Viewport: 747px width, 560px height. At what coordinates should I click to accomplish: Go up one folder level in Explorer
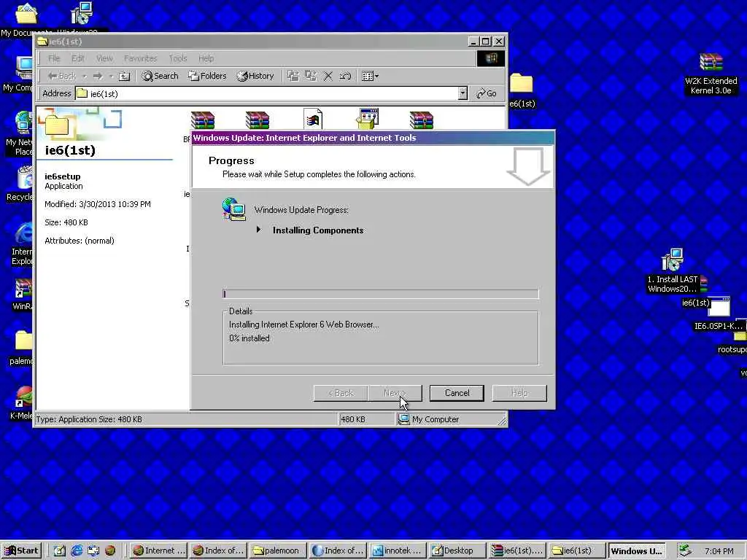pyautogui.click(x=124, y=76)
